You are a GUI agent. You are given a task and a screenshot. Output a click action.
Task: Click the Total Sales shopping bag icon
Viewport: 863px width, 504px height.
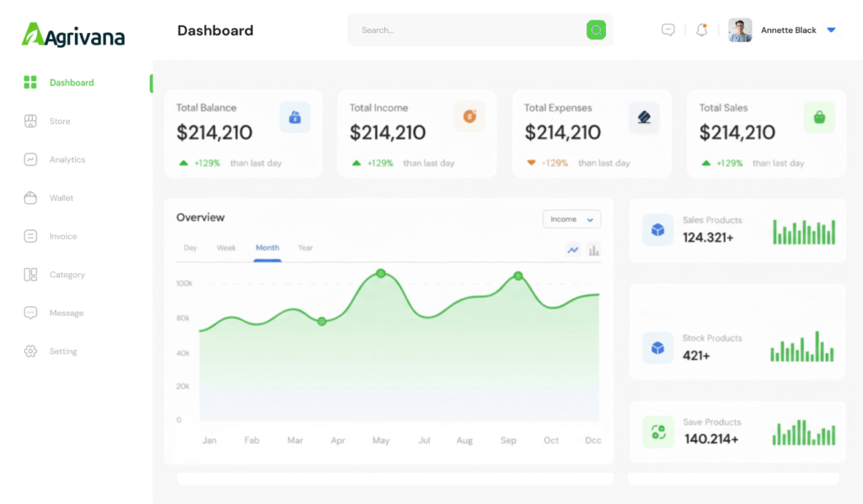(818, 117)
